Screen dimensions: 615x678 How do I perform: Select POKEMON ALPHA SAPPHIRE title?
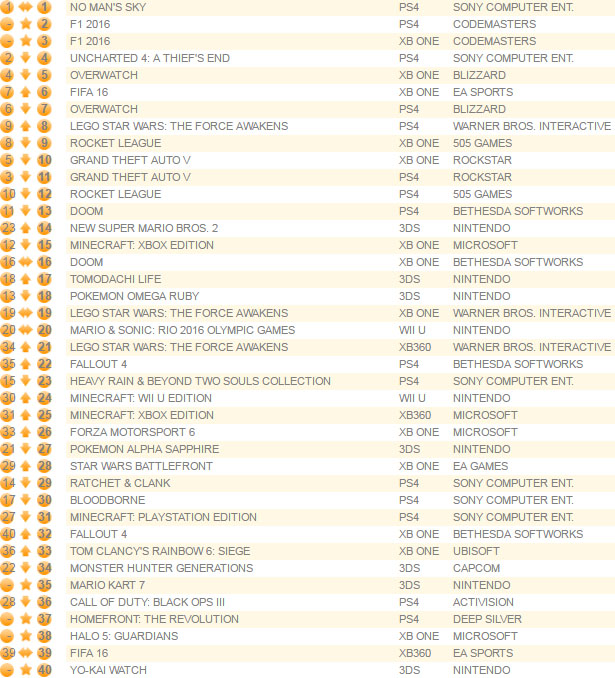click(144, 449)
